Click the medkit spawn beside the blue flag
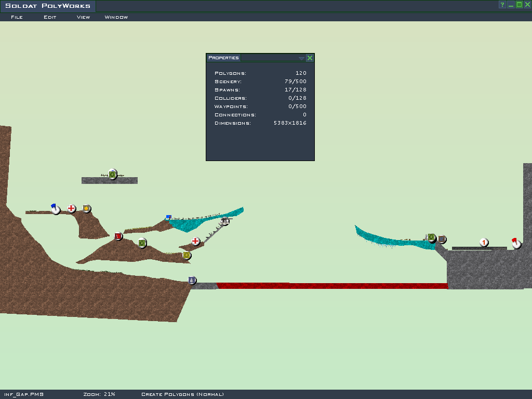Image resolution: width=532 pixels, height=399 pixels. click(x=72, y=209)
